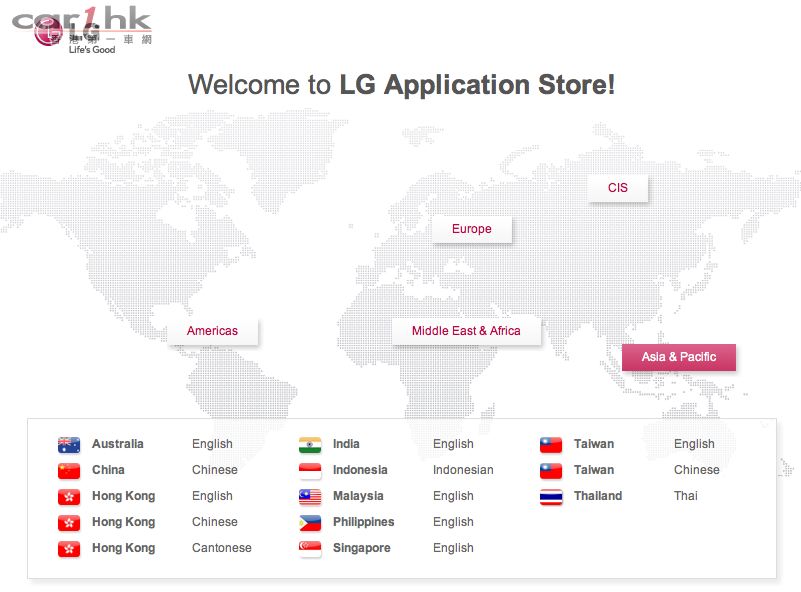Click the China flag icon
Screen dimensions: 801x592
tap(69, 471)
